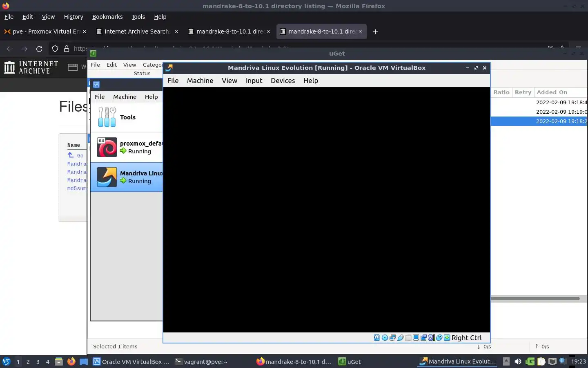
Task: Click the clipboard tray icon
Action: pyautogui.click(x=541, y=361)
